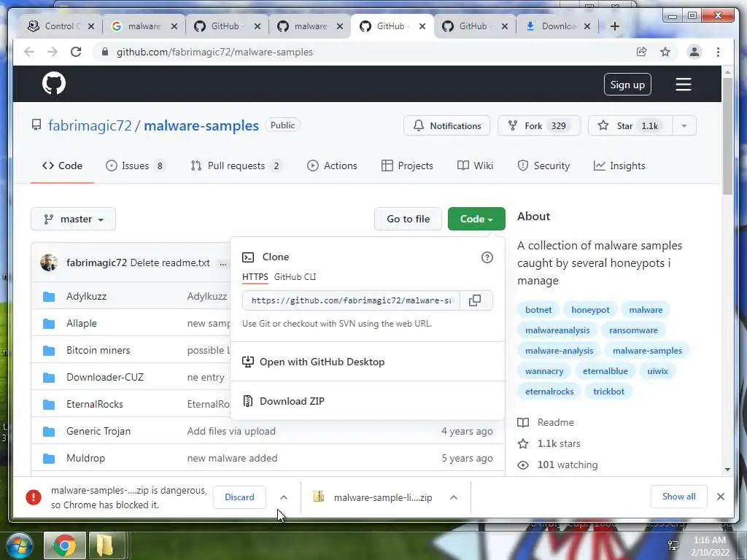The image size is (747, 560).
Task: Open the Pull requests tab
Action: coord(236,166)
